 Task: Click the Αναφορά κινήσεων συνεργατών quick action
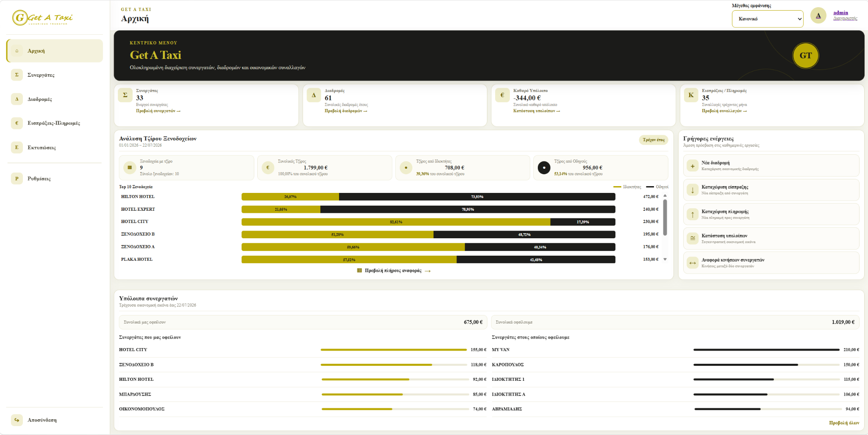click(771, 263)
